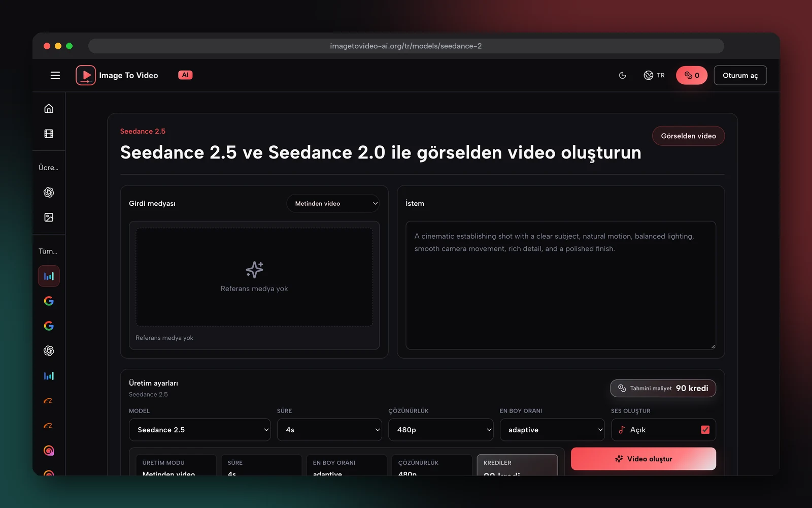Select the highlighted Seedance bars icon in the sidebar
The width and height of the screenshot is (812, 508).
(x=49, y=276)
